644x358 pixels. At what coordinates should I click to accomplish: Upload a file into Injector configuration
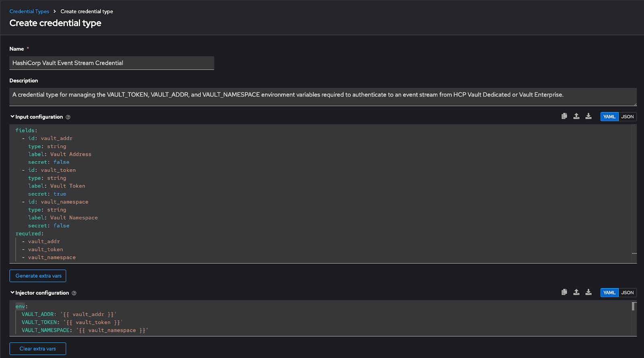tap(576, 292)
